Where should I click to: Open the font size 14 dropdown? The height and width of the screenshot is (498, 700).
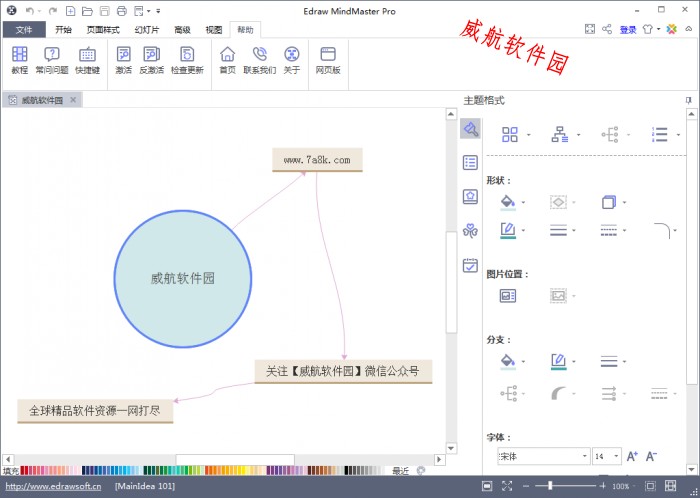click(615, 456)
